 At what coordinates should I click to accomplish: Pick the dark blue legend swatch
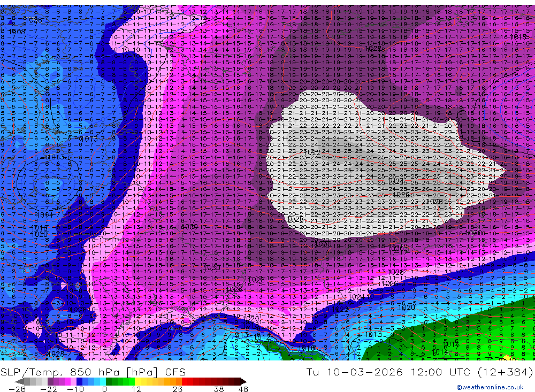[80, 381]
